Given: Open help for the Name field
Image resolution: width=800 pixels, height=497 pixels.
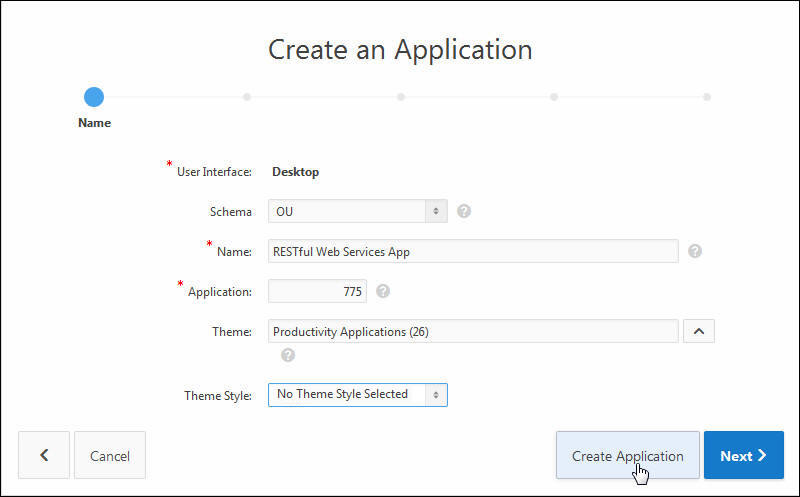Looking at the screenshot, I should click(695, 251).
